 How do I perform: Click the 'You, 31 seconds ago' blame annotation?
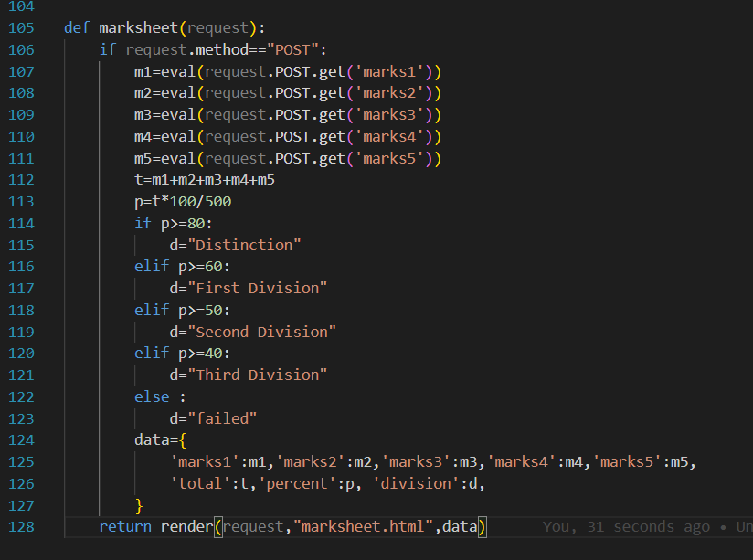coord(626,527)
